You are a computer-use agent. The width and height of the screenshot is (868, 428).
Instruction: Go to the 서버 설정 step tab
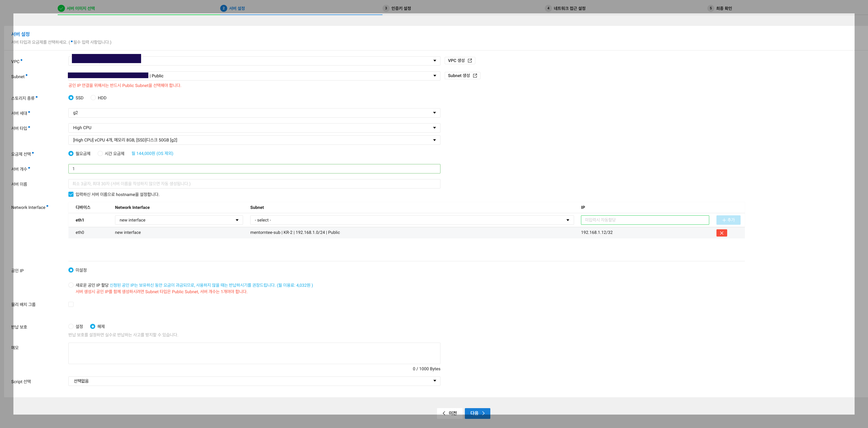pos(237,8)
